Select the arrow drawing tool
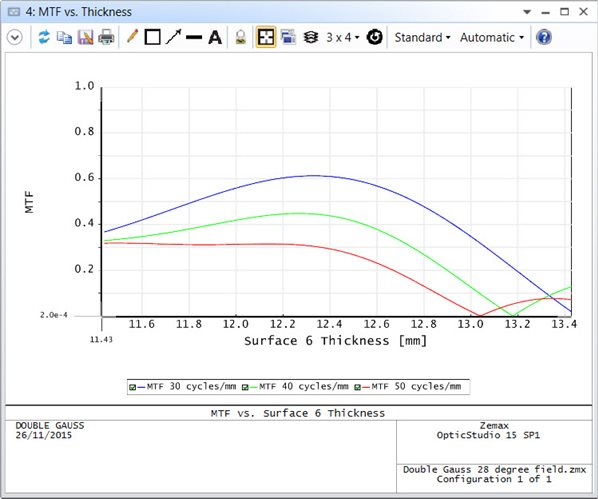598x499 pixels. click(174, 37)
